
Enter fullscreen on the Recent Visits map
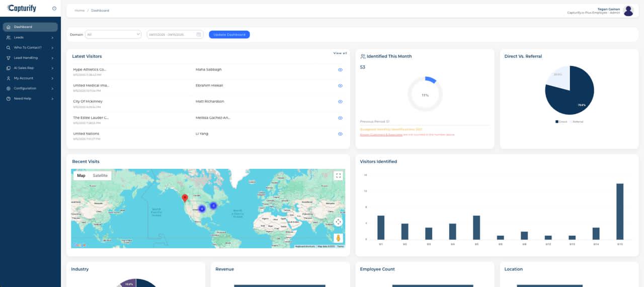coord(338,175)
